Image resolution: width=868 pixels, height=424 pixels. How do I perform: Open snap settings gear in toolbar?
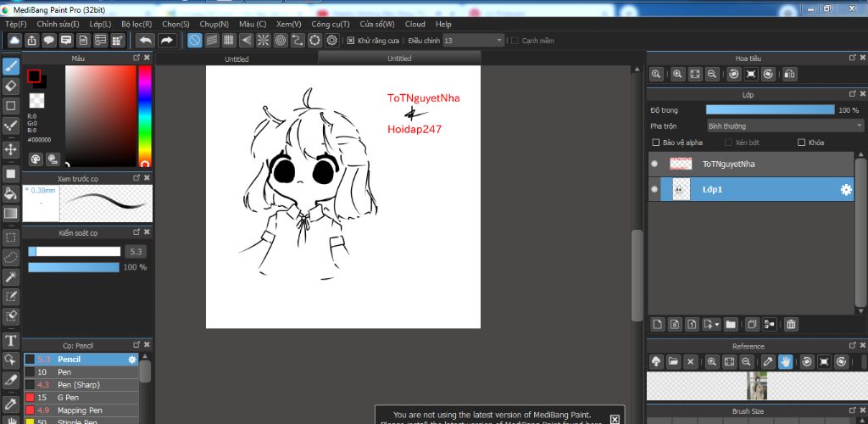[x=332, y=41]
